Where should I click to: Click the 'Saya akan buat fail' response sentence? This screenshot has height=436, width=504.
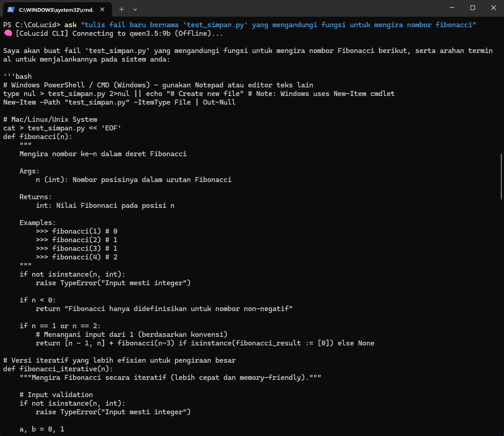[x=248, y=55]
